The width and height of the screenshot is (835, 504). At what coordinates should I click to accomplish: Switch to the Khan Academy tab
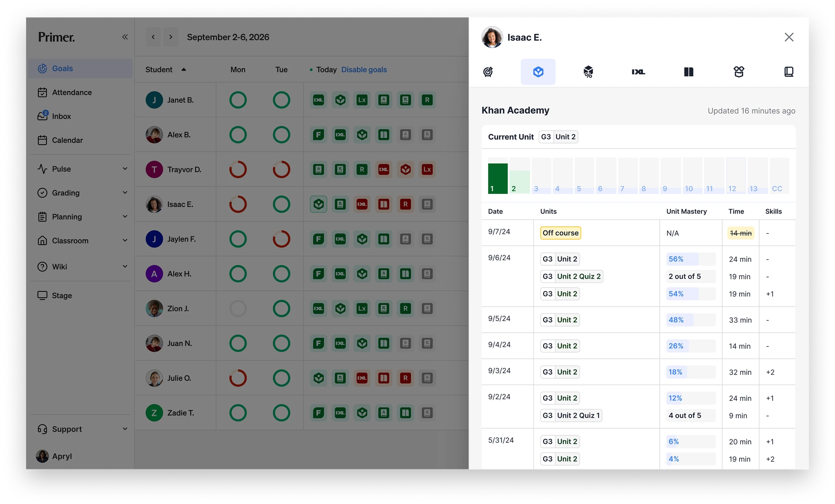coord(538,72)
